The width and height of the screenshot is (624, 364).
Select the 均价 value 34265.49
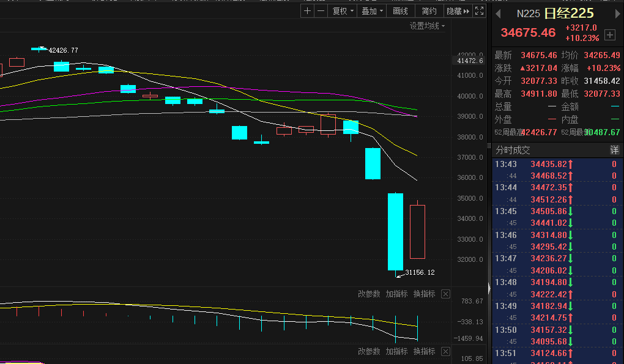pos(602,55)
